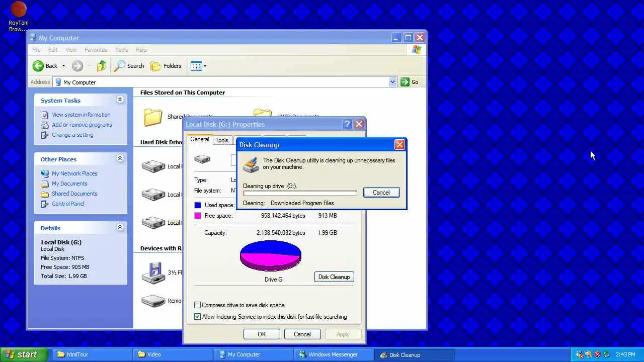
Task: Select the Shared Documents folder icon
Action: click(153, 117)
